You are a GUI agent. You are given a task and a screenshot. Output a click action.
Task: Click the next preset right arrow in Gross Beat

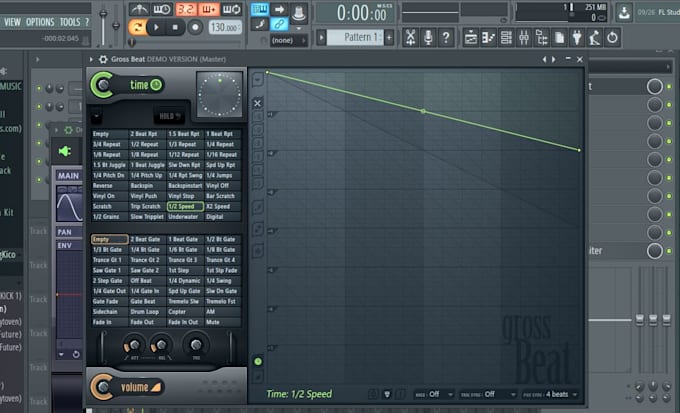click(x=554, y=59)
